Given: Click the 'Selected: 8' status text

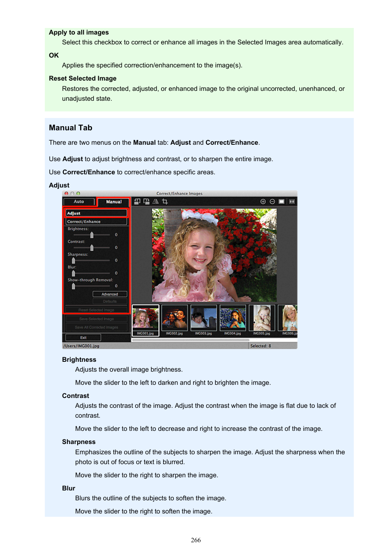Looking at the screenshot, I should point(261,346).
